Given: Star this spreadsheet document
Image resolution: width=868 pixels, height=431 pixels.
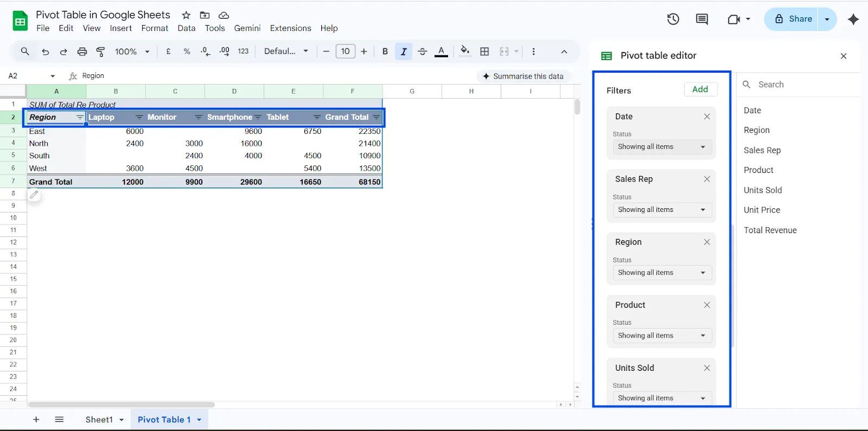Looking at the screenshot, I should 186,15.
